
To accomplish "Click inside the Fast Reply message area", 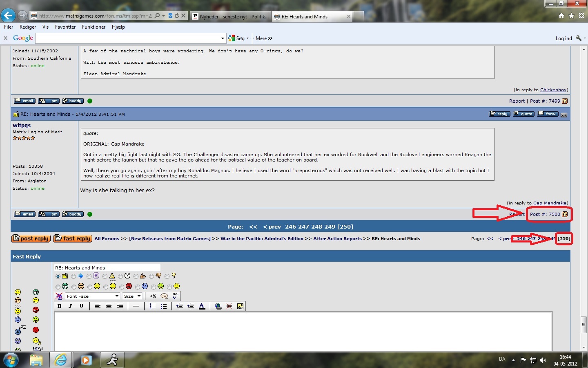I will point(303,331).
